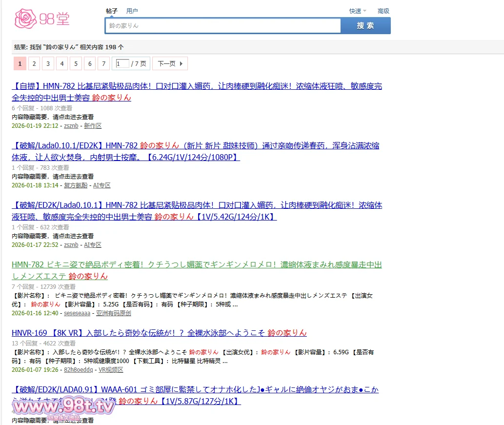Navigate to results page 5
Image resolution: width=504 pixels, height=425 pixels.
pyautogui.click(x=76, y=63)
